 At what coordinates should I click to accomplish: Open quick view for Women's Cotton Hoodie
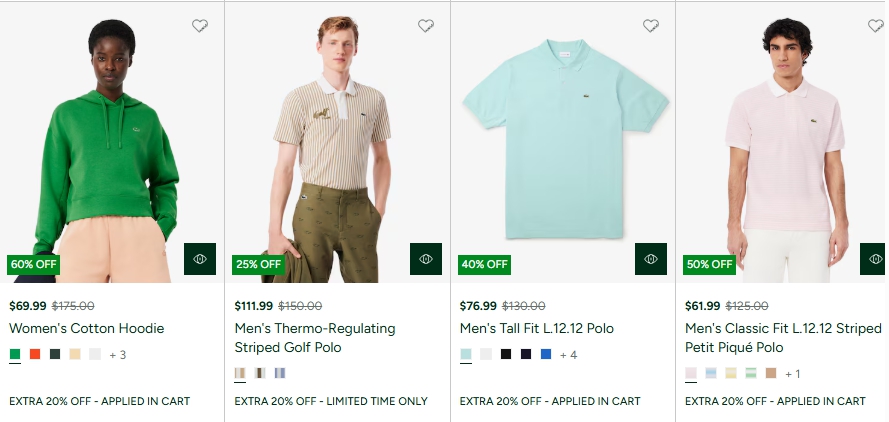tap(200, 259)
